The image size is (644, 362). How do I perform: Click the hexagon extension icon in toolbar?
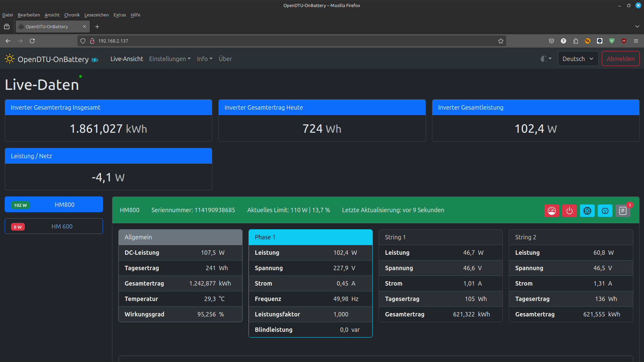(x=600, y=41)
